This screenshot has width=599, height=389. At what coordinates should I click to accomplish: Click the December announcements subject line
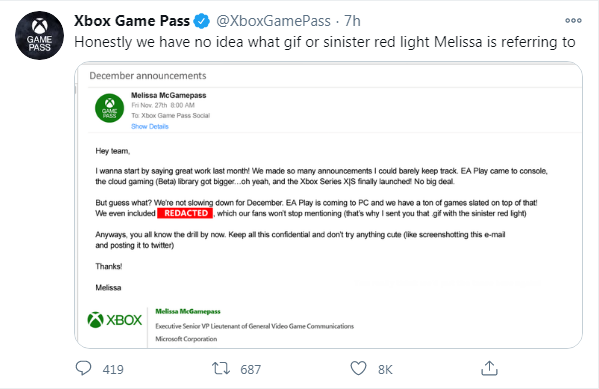[x=148, y=76]
